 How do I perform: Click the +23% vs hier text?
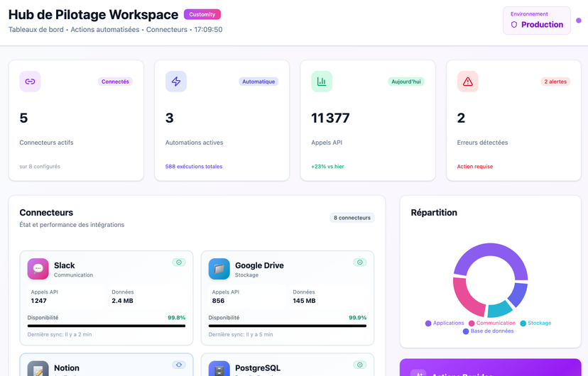327,166
